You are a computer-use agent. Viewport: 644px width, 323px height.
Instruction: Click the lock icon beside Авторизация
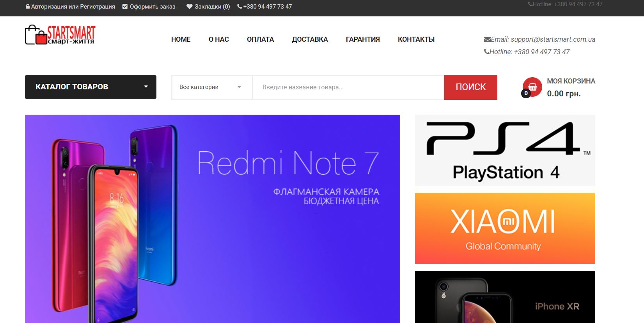pos(28,7)
